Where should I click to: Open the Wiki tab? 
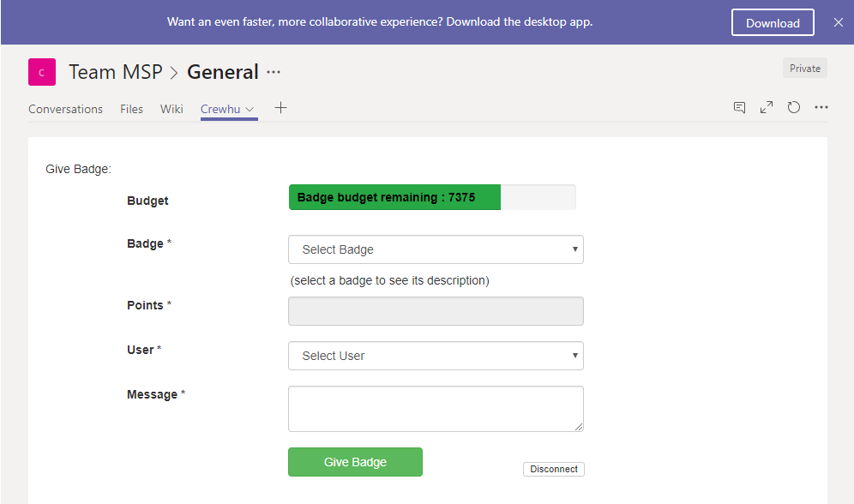[171, 109]
